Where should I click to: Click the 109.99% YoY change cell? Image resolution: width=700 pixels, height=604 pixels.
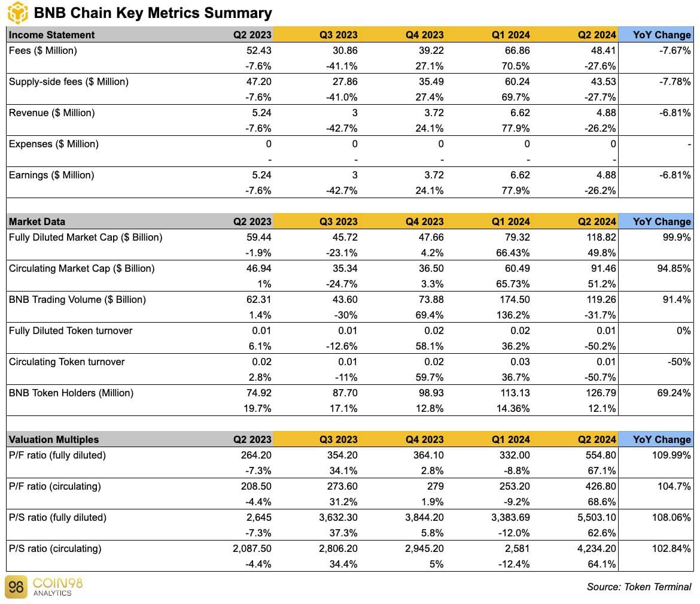pos(671,456)
